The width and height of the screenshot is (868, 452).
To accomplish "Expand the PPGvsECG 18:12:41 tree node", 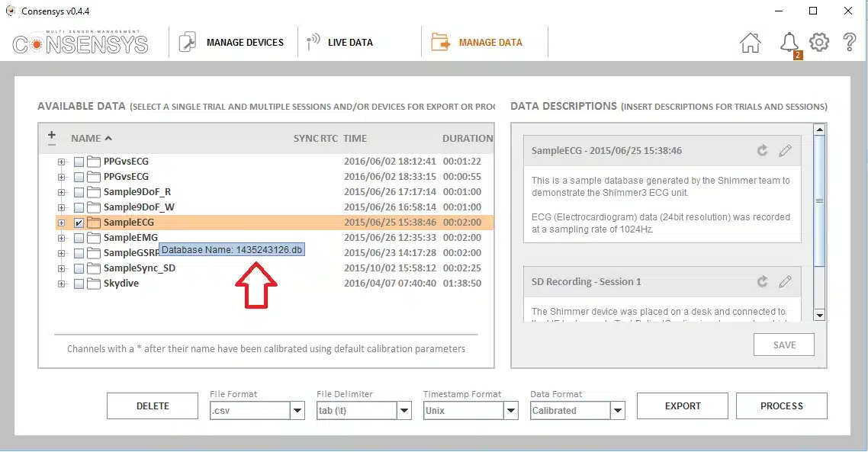I will pyautogui.click(x=61, y=162).
